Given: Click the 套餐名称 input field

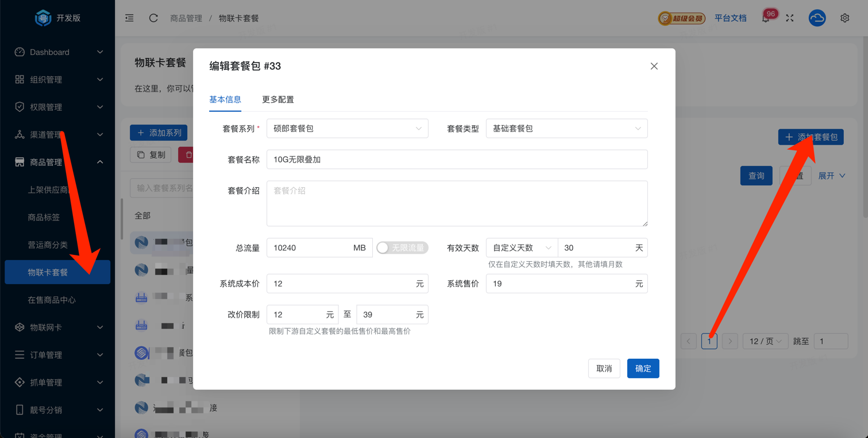Looking at the screenshot, I should coord(457,160).
